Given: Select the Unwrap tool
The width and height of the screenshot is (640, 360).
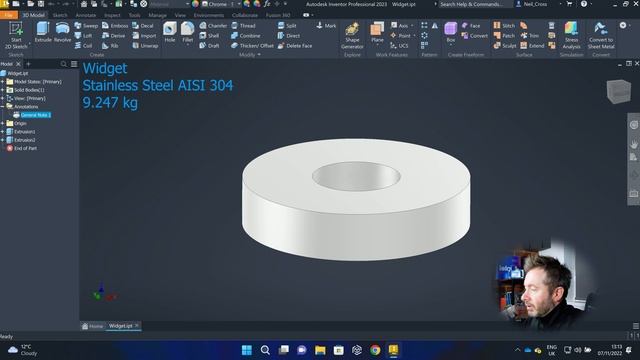Looking at the screenshot, I should [x=145, y=46].
